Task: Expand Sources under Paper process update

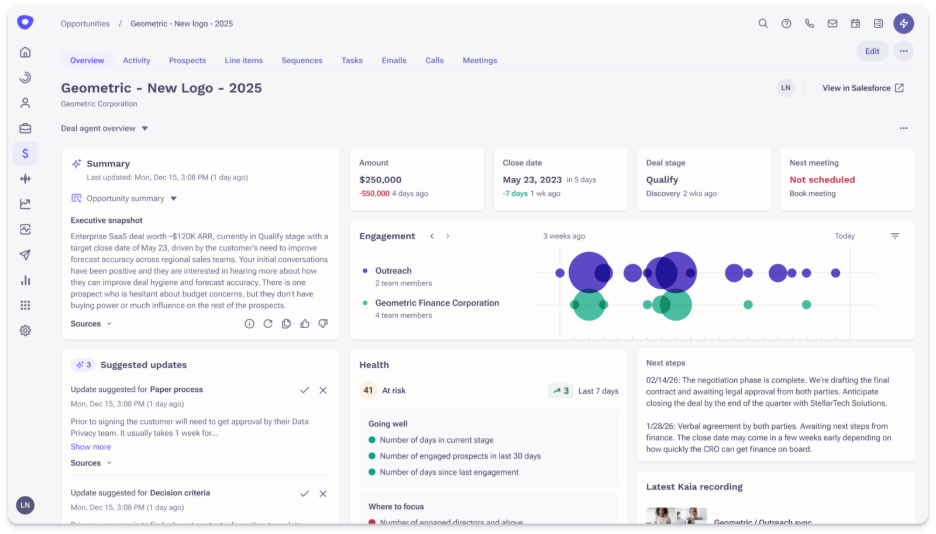Action: click(x=91, y=463)
